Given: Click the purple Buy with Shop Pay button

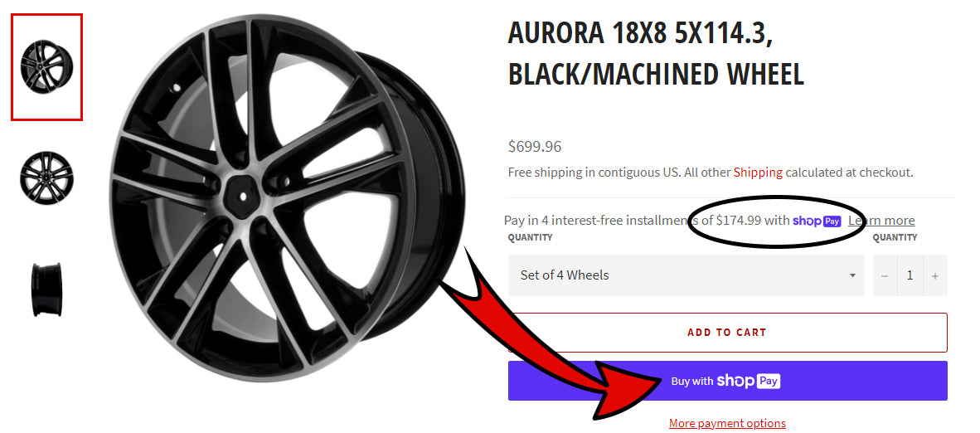Looking at the screenshot, I should [x=727, y=381].
